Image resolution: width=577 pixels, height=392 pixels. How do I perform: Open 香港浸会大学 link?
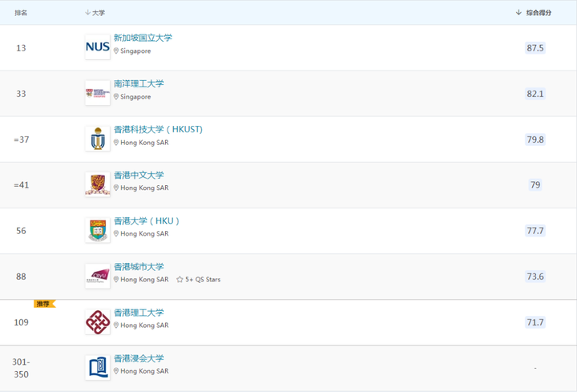139,358
